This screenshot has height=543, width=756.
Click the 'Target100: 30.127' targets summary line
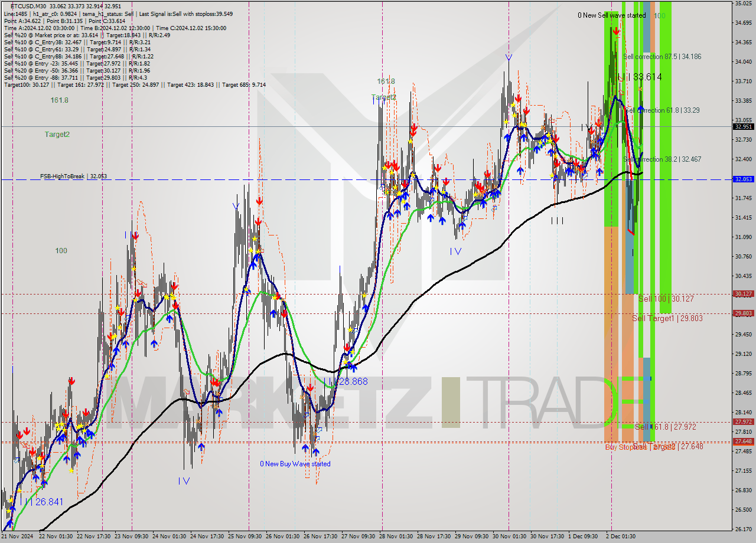135,84
